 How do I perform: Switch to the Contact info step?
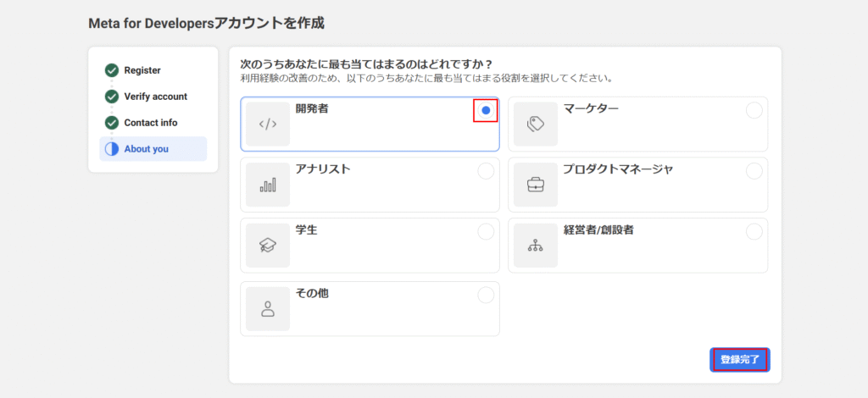[x=151, y=123]
